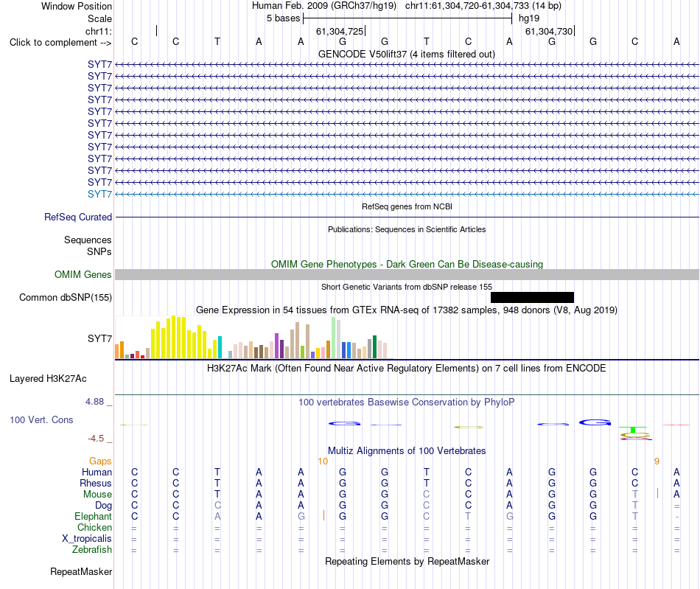Open the GTEx Gene Expression track title
700x589 pixels.
click(x=407, y=310)
